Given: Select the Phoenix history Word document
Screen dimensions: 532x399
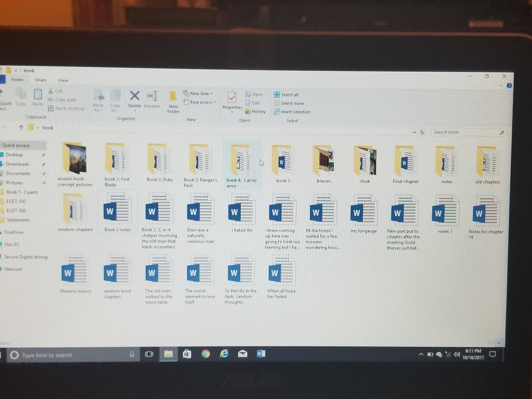Looking at the screenshot, I should [76, 274].
